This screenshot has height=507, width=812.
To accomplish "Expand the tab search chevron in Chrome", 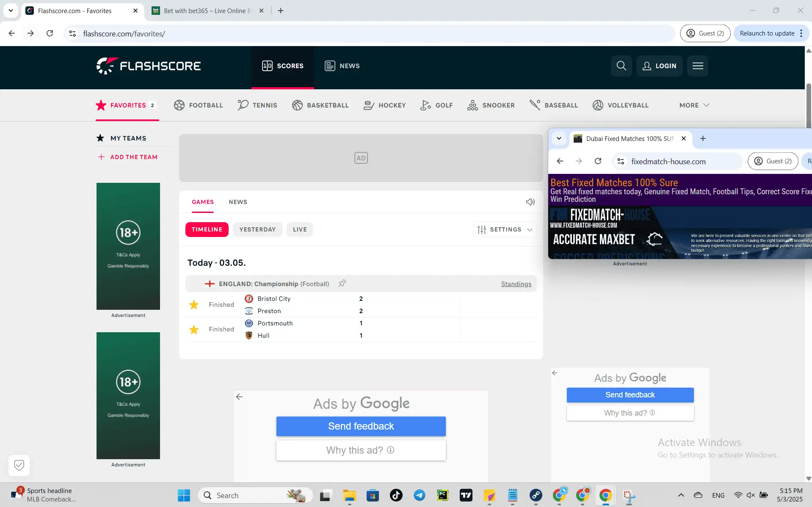I will coord(11,11).
